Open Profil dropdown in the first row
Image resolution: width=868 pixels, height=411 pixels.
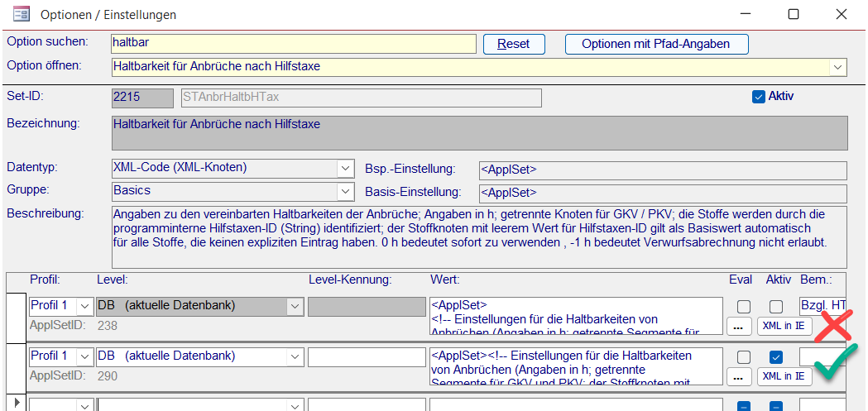point(85,307)
